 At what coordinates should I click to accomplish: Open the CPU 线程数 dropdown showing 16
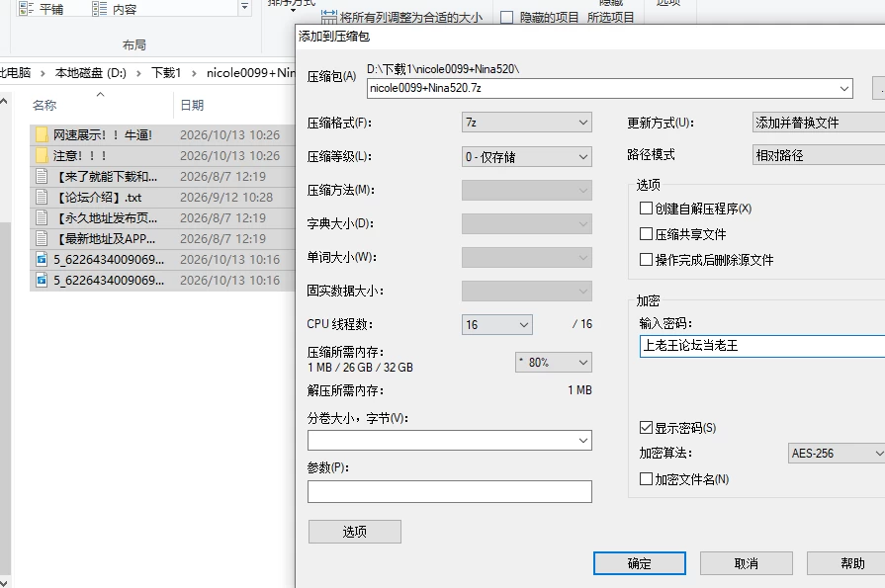pyautogui.click(x=496, y=324)
